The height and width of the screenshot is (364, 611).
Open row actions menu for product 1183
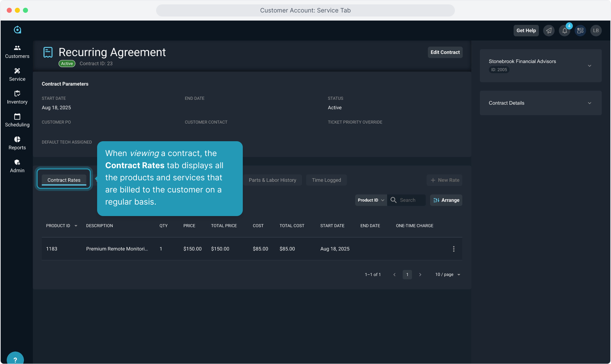point(454,249)
